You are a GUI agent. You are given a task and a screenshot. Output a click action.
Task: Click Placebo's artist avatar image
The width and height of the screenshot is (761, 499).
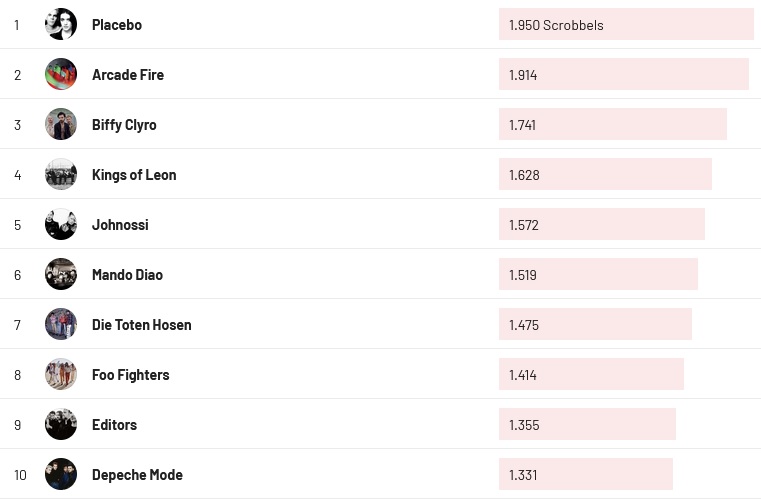pyautogui.click(x=61, y=24)
